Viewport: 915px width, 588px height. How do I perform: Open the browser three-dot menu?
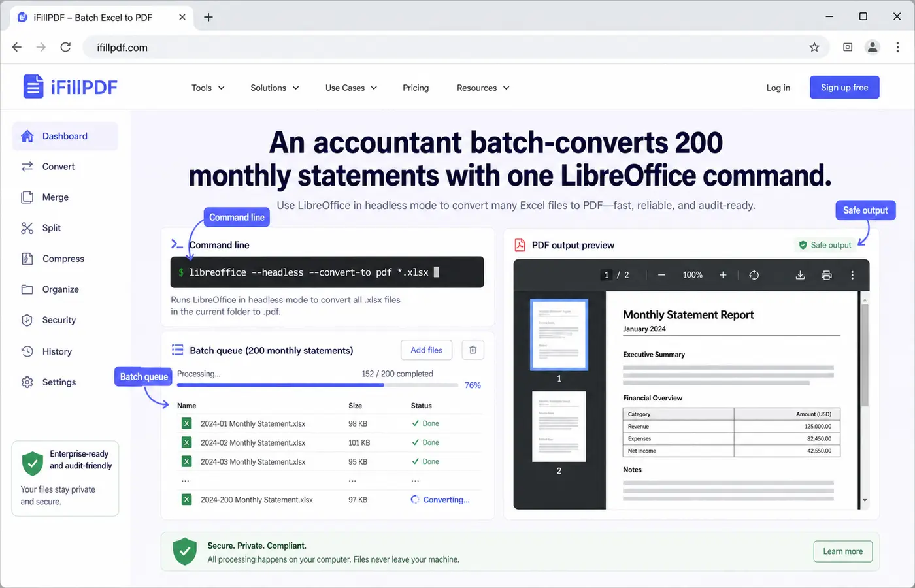(897, 47)
